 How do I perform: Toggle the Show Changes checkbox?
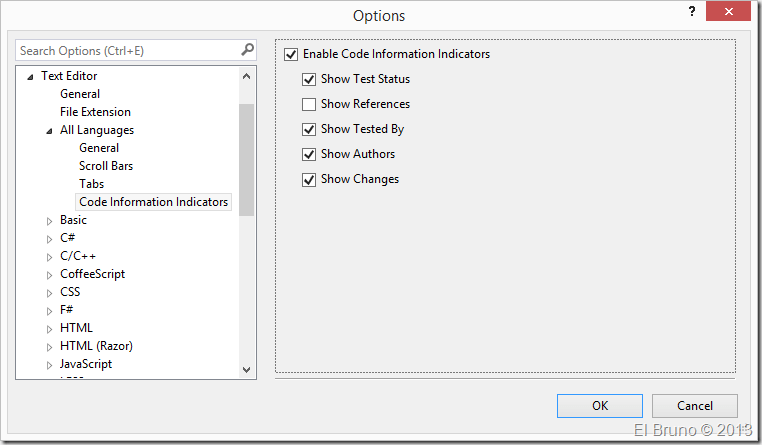(309, 179)
